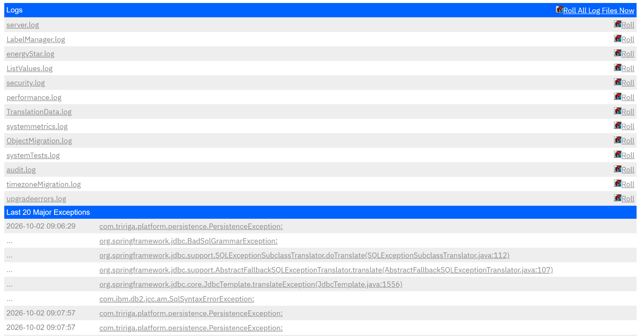Open the PersistenceException logged at 09:06:29
This screenshot has height=336, width=644.
tap(191, 226)
